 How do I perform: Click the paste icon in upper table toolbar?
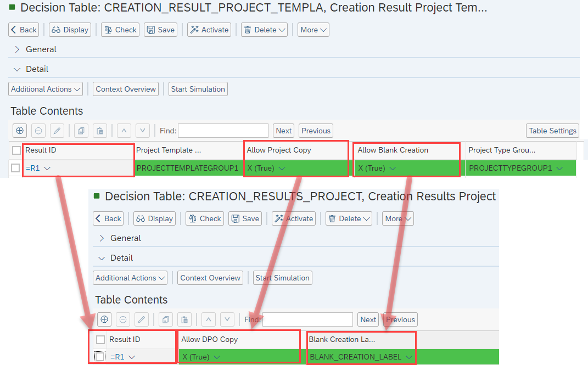click(x=99, y=131)
